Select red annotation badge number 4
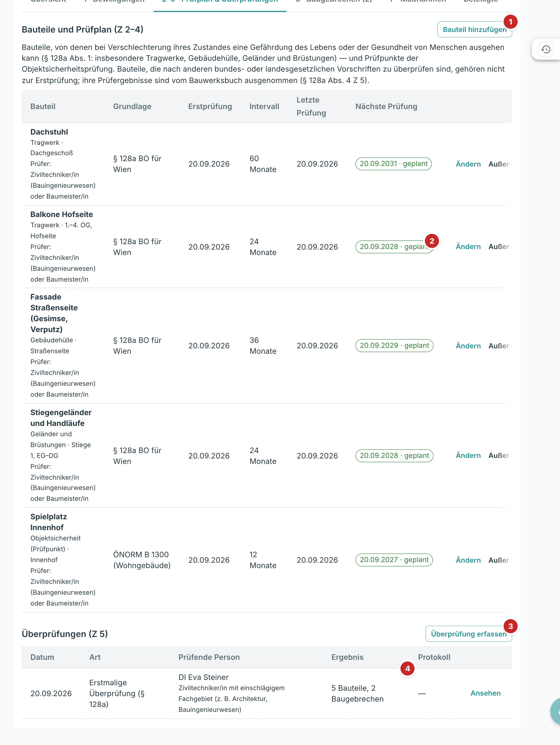Image resolution: width=560 pixels, height=745 pixels. (x=408, y=668)
